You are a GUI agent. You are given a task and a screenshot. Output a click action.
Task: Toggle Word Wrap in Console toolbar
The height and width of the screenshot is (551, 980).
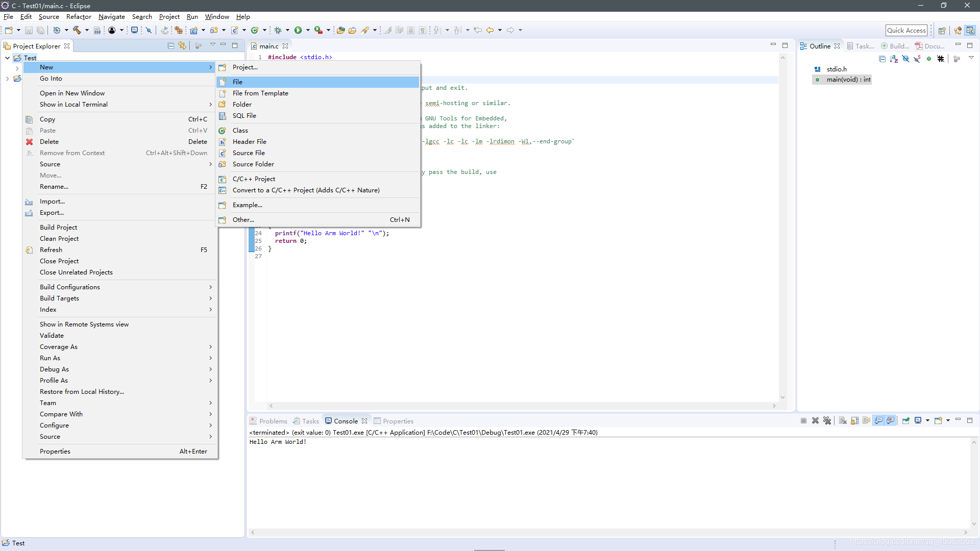click(x=866, y=420)
